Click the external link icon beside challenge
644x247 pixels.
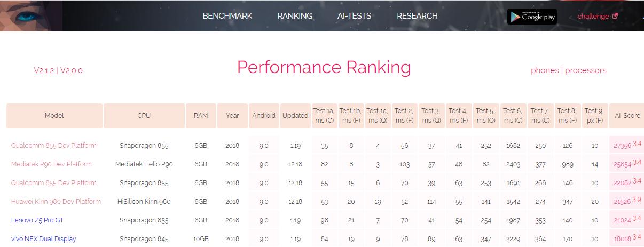(615, 16)
